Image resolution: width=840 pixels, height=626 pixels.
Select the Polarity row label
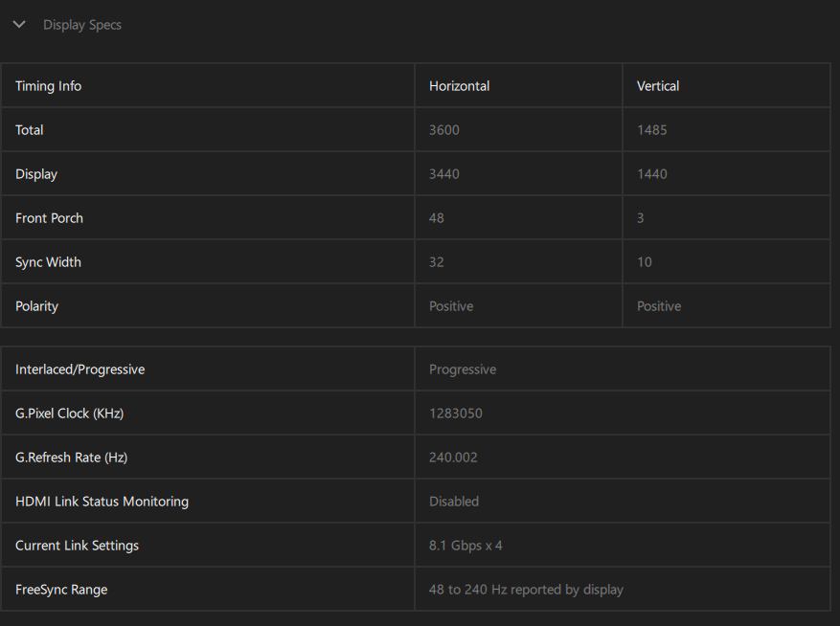[37, 306]
